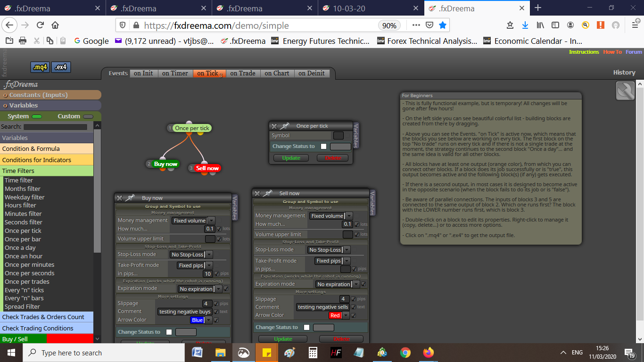Delete the Once per tick block
This screenshot has height=362, width=644.
click(332, 158)
